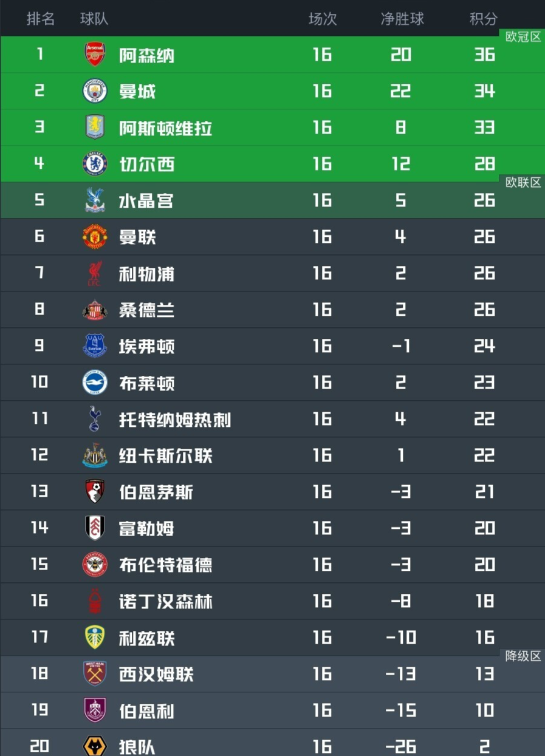Click the Manchester United crest
The image size is (545, 756).
95,237
